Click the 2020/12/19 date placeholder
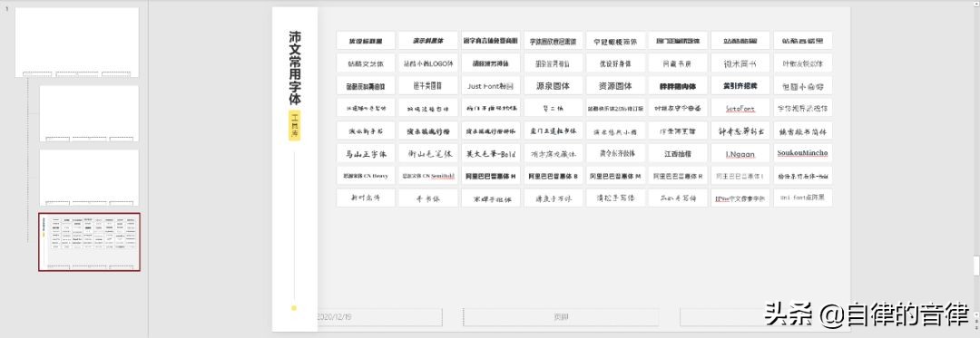980x338 pixels. (379, 317)
